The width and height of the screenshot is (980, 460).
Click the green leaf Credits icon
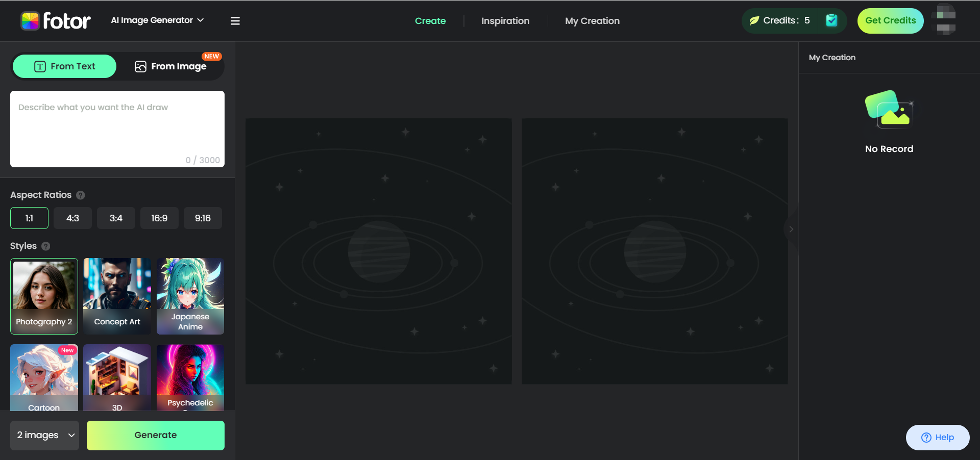754,21
